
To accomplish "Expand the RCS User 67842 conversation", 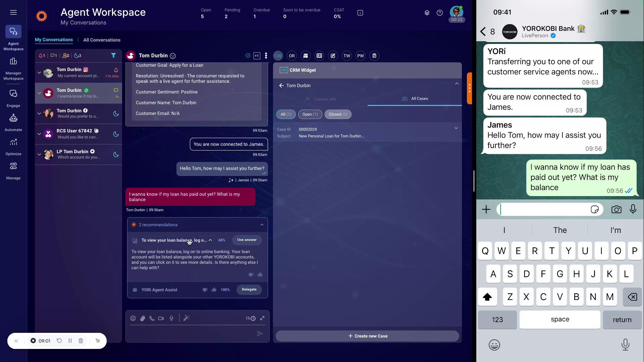I will [39, 134].
